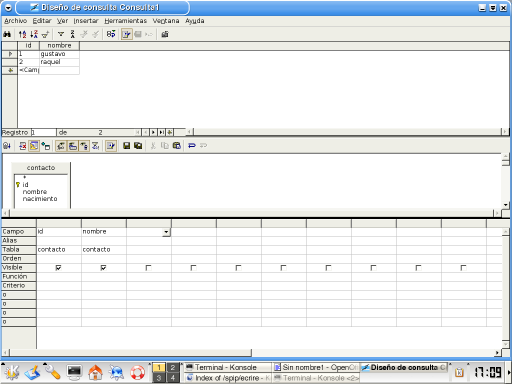Uncheck Visible checkbox for the id column
512x384 pixels.
58,268
